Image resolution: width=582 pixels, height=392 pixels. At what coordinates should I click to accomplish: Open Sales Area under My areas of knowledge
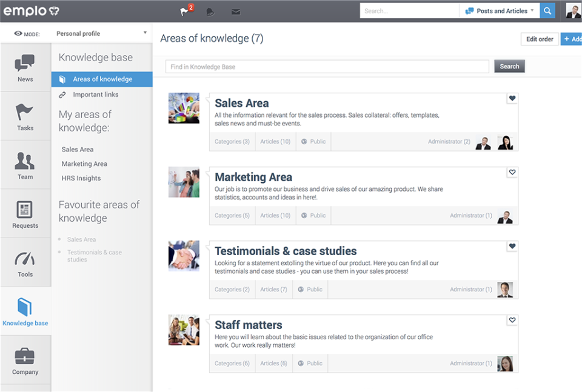pos(77,149)
